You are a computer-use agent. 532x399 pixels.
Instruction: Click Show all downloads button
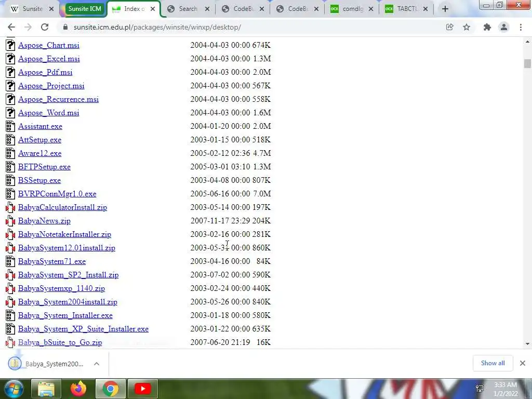click(493, 363)
